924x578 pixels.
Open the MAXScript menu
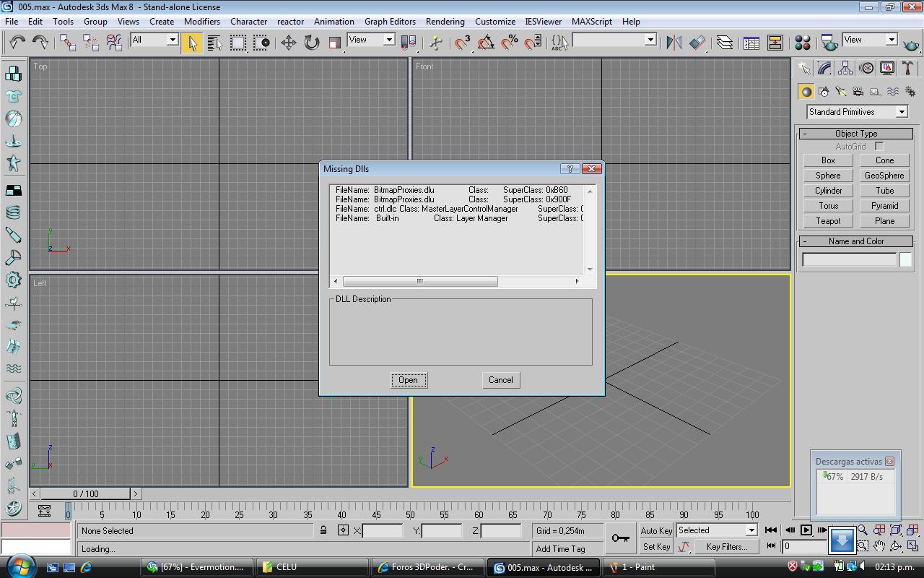tap(592, 22)
